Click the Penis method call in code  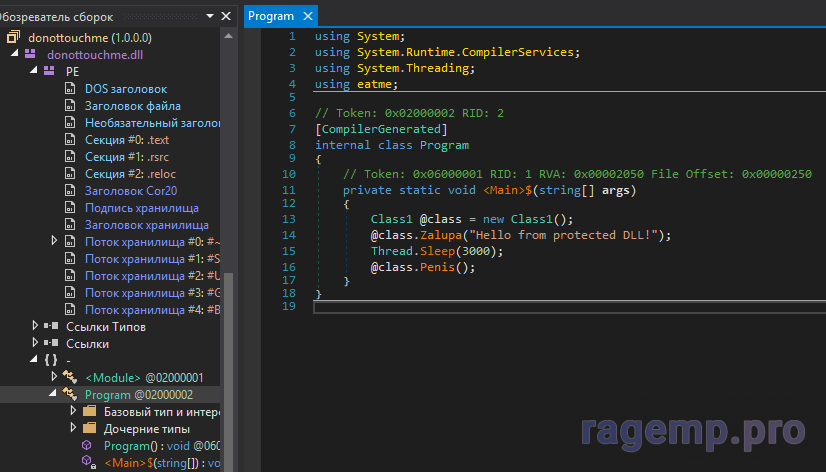pyautogui.click(x=437, y=267)
